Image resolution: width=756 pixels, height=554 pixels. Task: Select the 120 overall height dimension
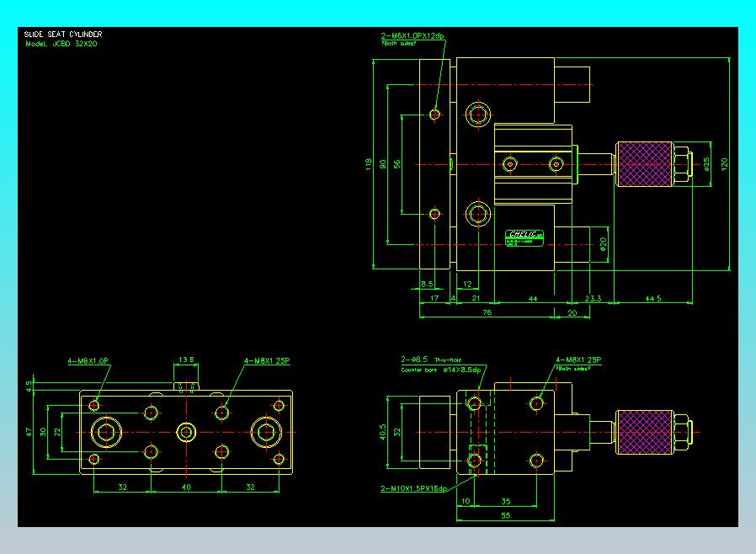(x=724, y=164)
